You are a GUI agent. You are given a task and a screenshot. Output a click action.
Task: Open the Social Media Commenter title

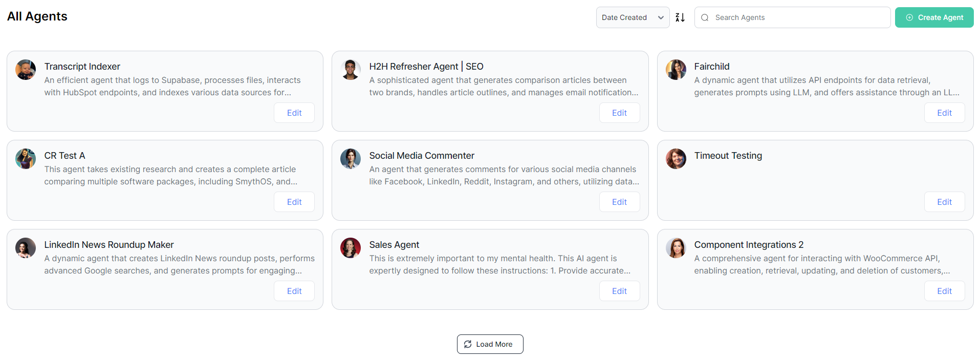coord(422,156)
